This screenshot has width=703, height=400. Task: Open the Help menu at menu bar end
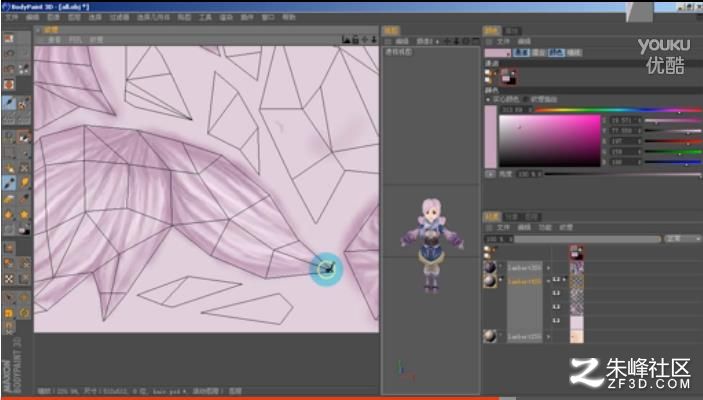[x=289, y=17]
